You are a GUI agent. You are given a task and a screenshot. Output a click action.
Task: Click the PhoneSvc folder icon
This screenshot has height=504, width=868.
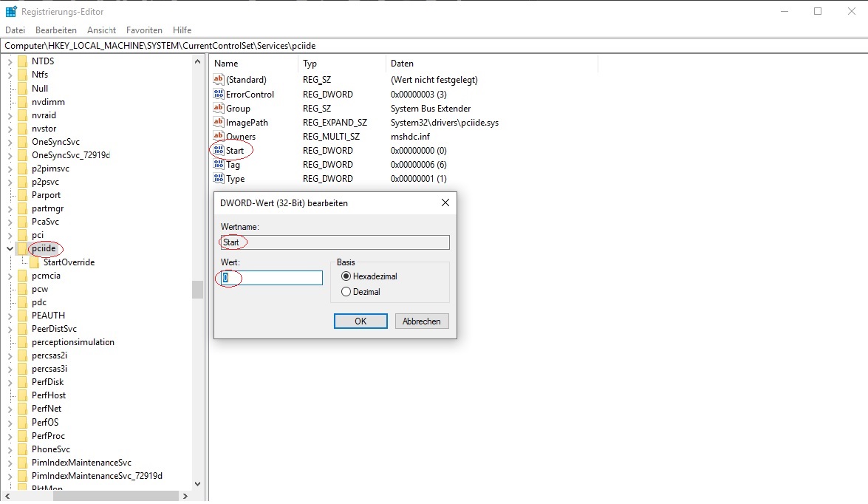[22, 449]
